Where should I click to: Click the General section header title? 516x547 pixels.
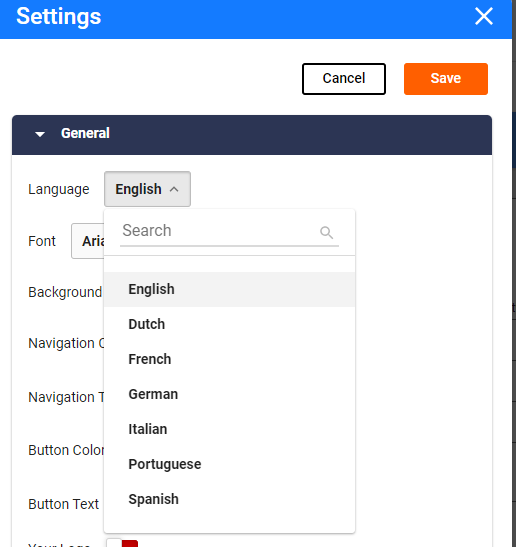point(85,133)
